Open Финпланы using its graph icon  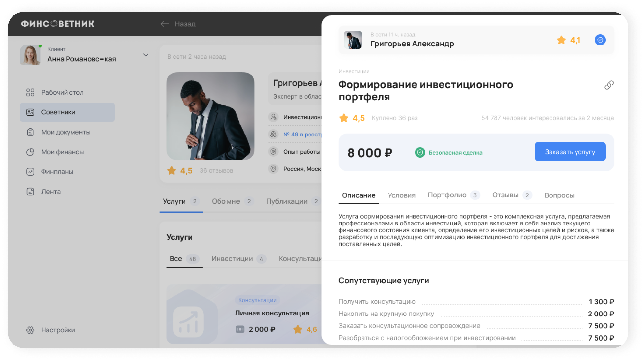pyautogui.click(x=30, y=171)
